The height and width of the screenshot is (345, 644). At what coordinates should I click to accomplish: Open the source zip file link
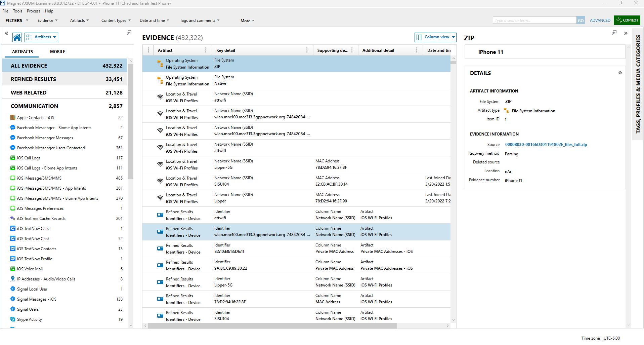(546, 145)
